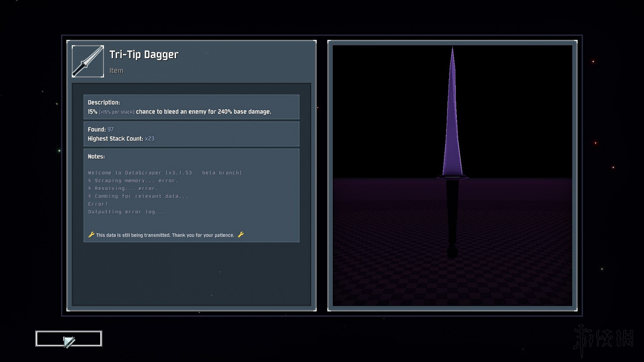The height and width of the screenshot is (362, 644).
Task: Click the "Notes:" heading
Action: (x=96, y=157)
